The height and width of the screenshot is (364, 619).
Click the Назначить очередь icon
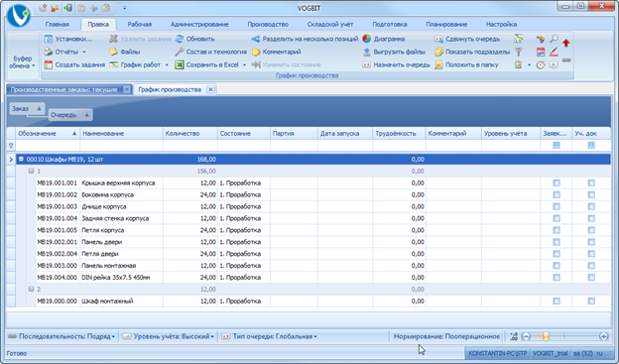pyautogui.click(x=367, y=64)
